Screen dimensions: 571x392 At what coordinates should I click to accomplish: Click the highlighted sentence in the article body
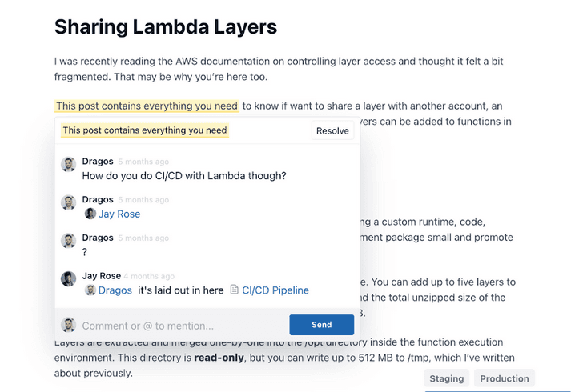[147, 106]
